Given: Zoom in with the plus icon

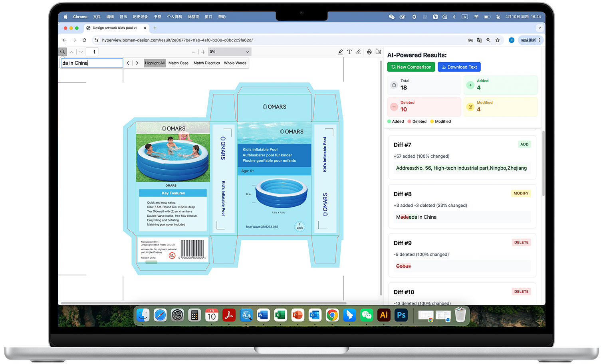Looking at the screenshot, I should (203, 52).
